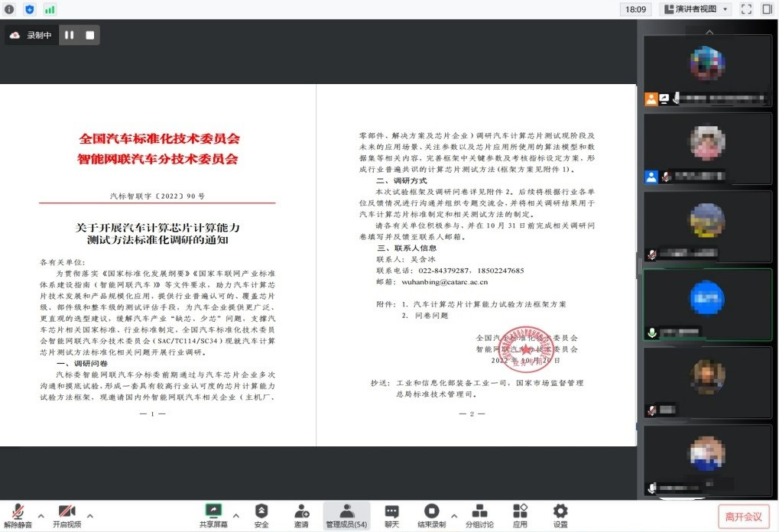Pause the cloud recording

(70, 35)
